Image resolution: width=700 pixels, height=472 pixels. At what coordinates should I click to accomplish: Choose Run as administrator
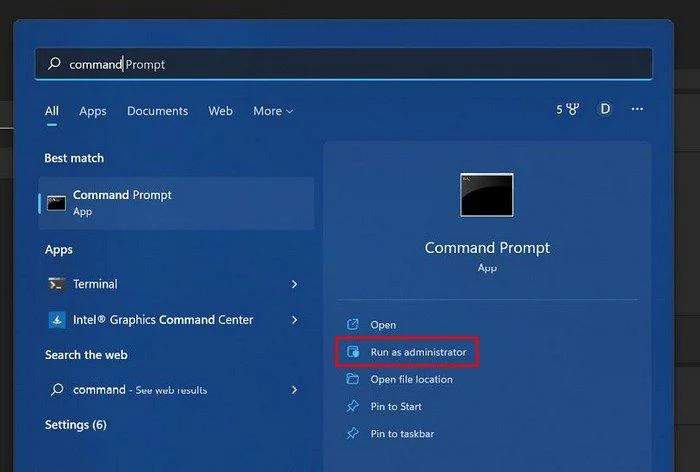418,352
